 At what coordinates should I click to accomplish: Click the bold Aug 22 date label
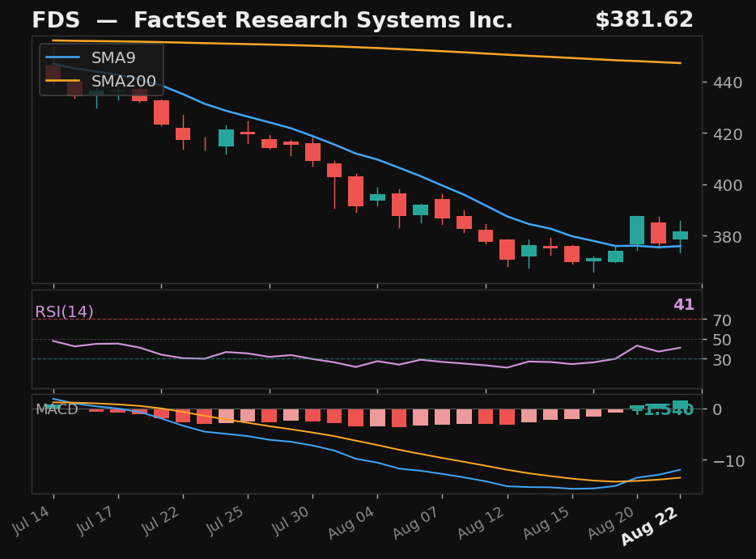pyautogui.click(x=650, y=526)
